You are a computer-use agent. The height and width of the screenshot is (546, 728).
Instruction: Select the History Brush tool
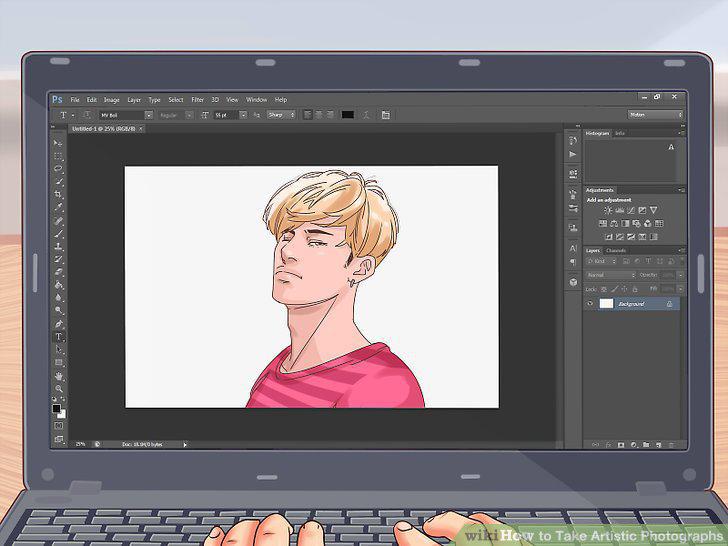pos(58,259)
